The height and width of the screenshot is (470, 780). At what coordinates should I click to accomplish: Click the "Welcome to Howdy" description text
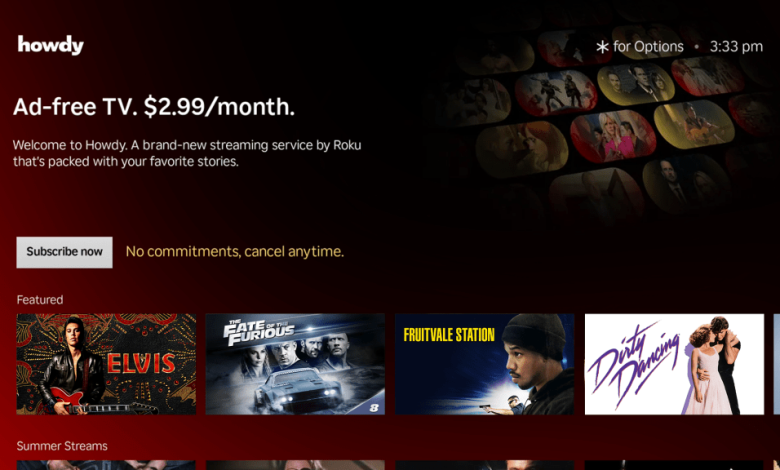[x=187, y=153]
